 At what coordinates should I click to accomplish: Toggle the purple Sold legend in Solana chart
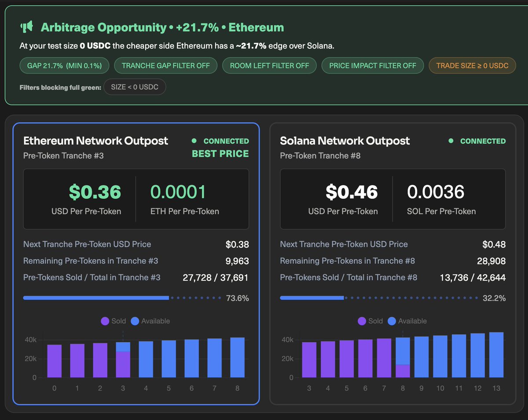tap(370, 321)
